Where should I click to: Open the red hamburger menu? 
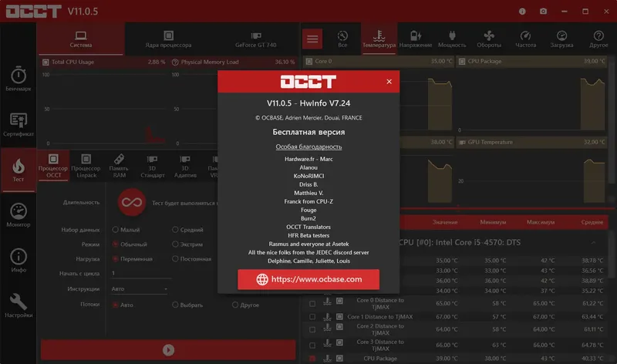click(312, 39)
